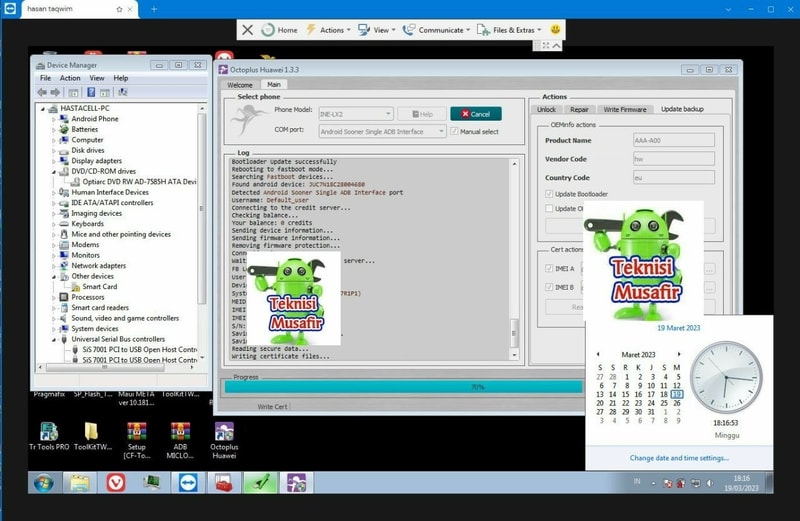Image resolution: width=800 pixels, height=521 pixels.
Task: Open the TeamViewer View dropdown
Action: [377, 30]
